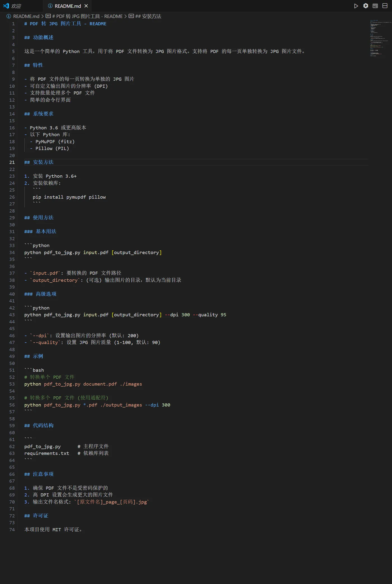Click the symbol icon before '## 安装方法' breadcrumb
Viewport: 392px width, 584px height.
tap(131, 16)
